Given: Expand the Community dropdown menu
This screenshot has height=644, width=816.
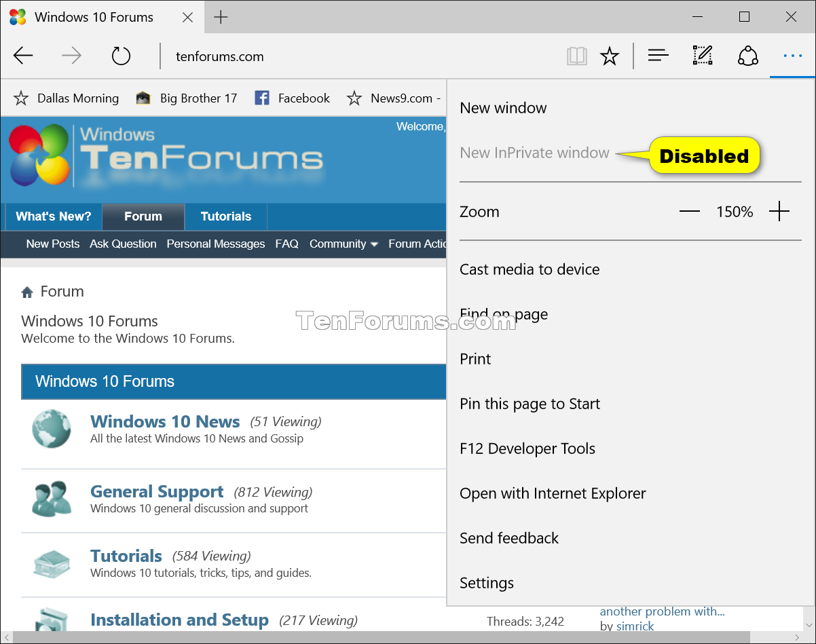Looking at the screenshot, I should pyautogui.click(x=344, y=244).
